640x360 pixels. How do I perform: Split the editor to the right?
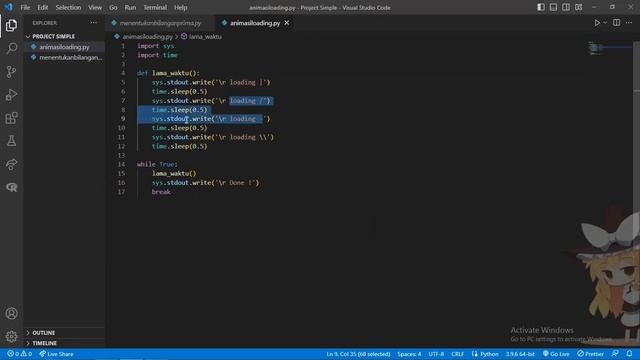click(x=616, y=23)
